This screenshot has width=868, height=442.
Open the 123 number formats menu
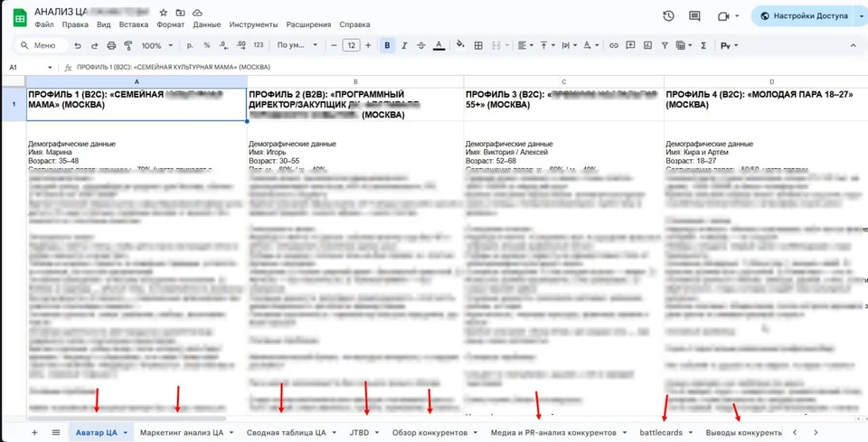click(258, 45)
